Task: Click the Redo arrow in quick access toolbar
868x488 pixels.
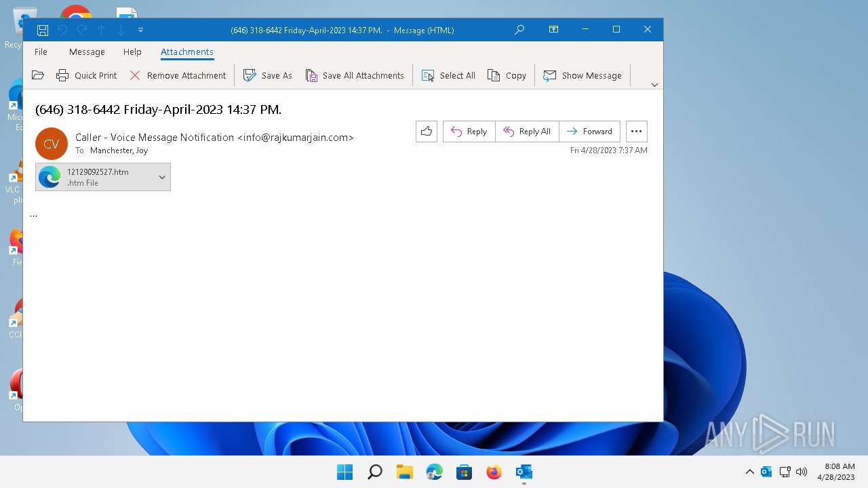Action: (82, 30)
